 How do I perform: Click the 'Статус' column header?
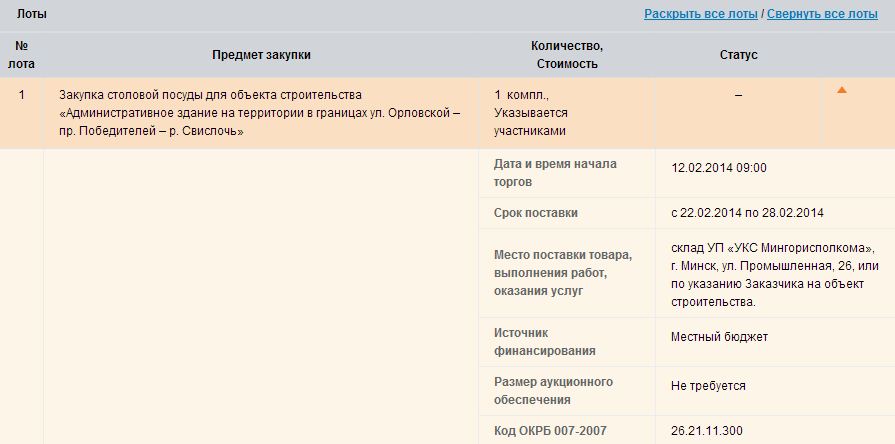point(738,55)
